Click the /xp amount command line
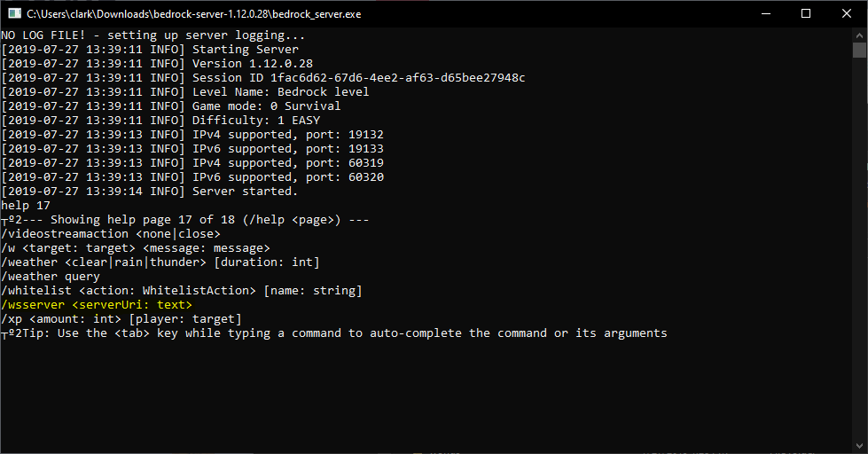This screenshot has height=454, width=868. pos(121,319)
